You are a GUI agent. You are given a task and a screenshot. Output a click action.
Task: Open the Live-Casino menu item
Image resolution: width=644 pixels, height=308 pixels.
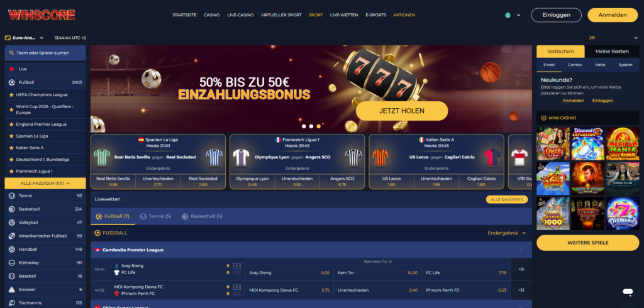(x=240, y=15)
